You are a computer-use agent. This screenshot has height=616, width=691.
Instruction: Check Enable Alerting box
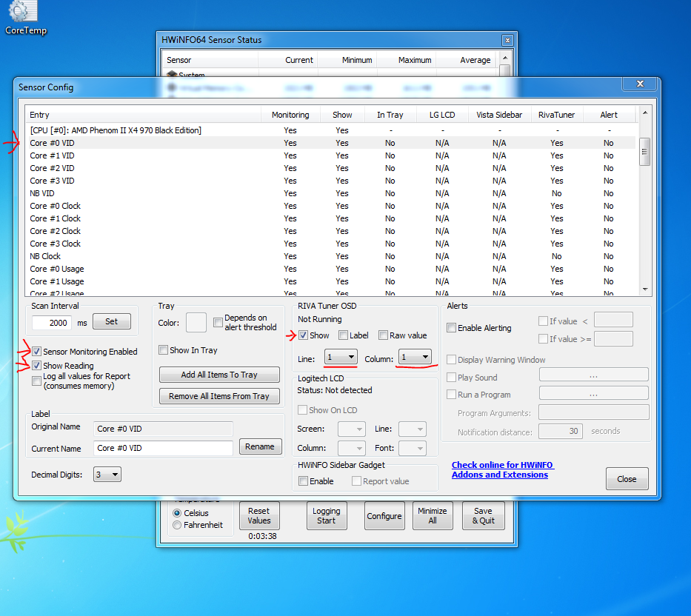451,327
